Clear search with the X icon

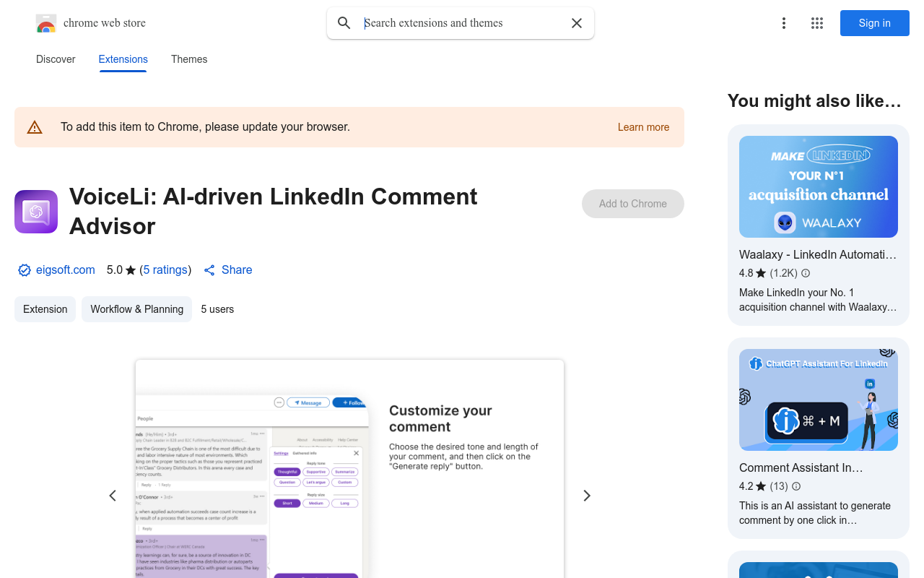click(x=576, y=23)
